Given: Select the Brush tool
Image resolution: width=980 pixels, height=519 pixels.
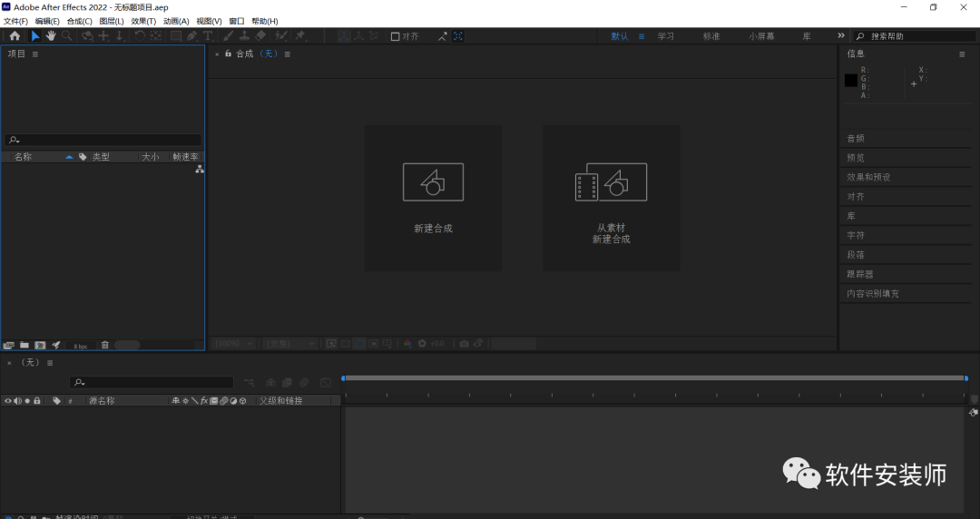Looking at the screenshot, I should [228, 36].
